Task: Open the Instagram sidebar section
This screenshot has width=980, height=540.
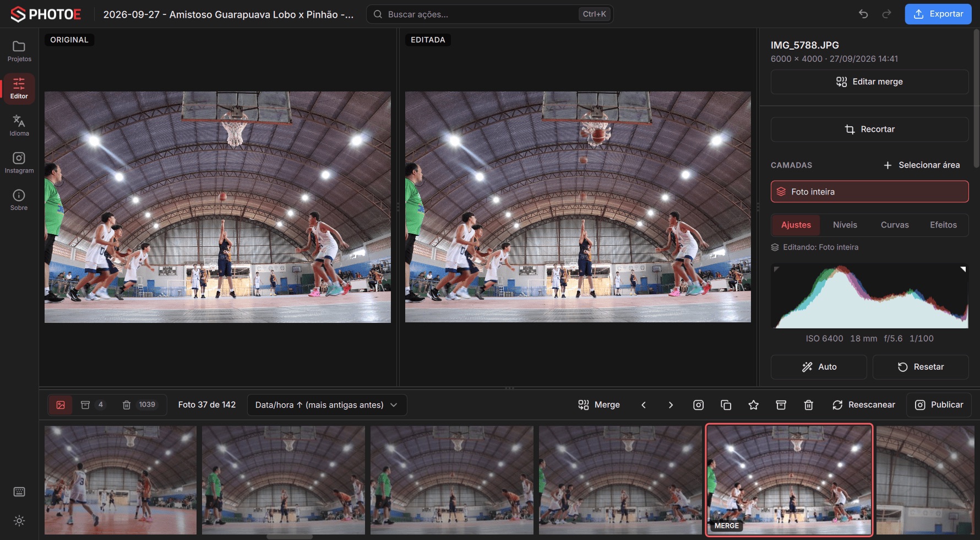Action: tap(19, 163)
